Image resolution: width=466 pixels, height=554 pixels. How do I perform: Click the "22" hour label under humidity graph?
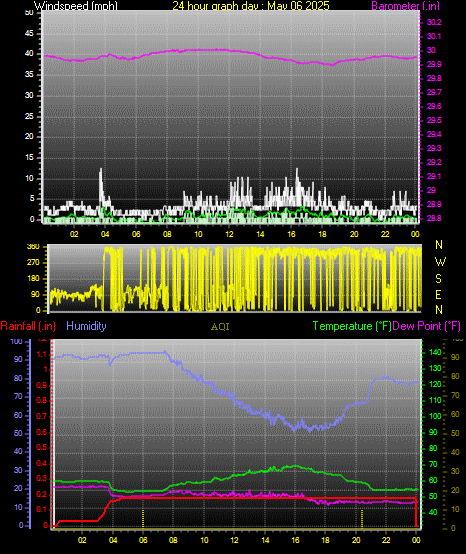tap(386, 540)
